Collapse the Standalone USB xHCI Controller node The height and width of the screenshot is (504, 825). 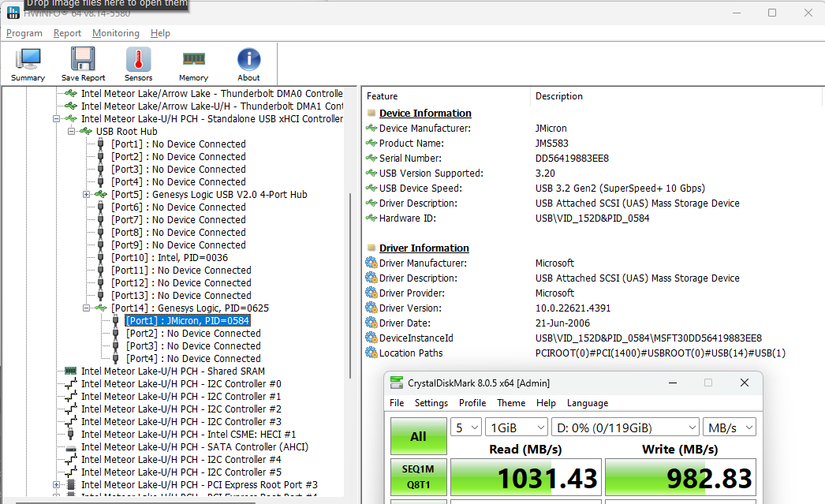coord(56,119)
